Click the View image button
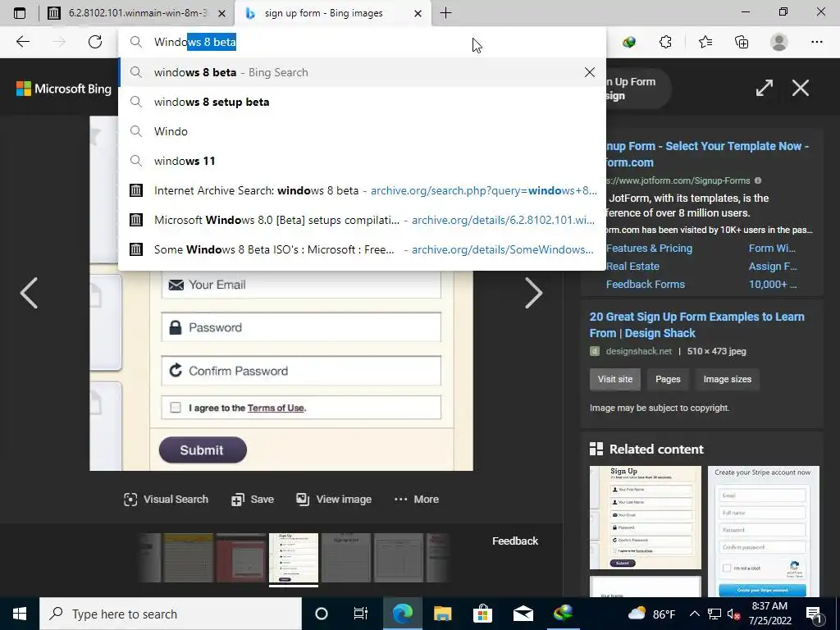 pos(334,500)
